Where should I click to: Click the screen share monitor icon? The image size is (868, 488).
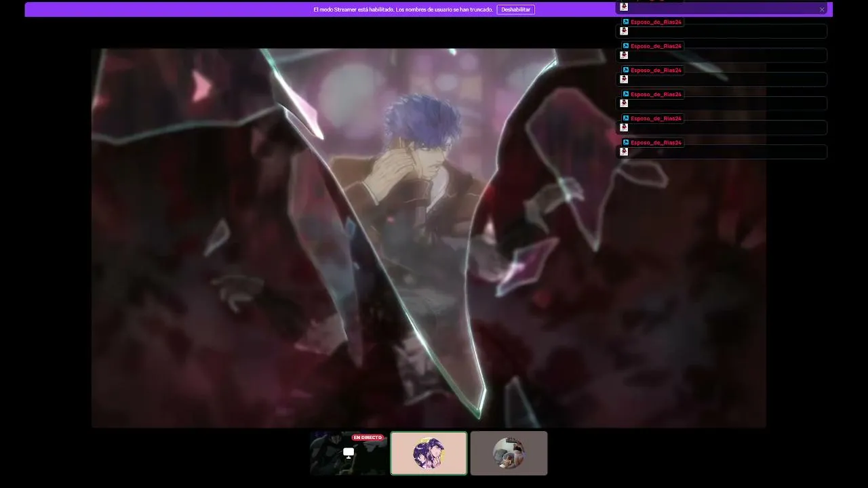(349, 453)
